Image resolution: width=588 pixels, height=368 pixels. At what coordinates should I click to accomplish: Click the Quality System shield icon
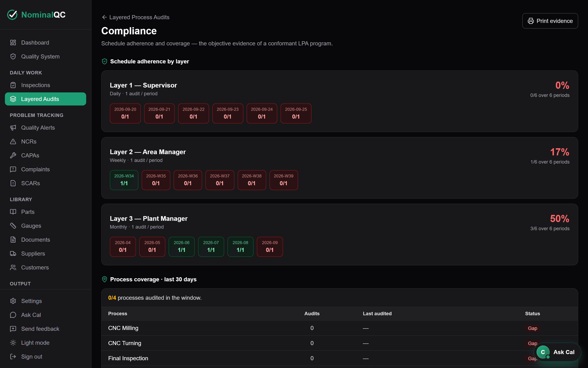(x=13, y=56)
